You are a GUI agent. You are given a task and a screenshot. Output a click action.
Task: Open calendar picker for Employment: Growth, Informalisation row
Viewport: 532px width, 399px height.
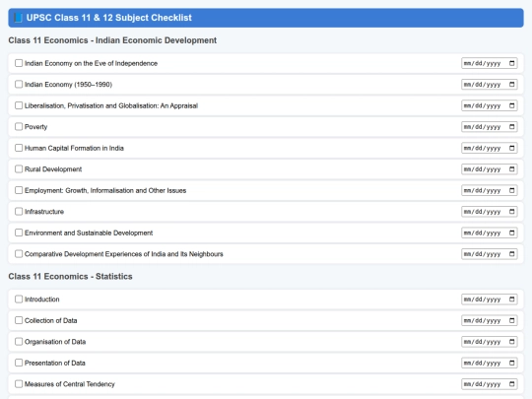click(x=512, y=190)
